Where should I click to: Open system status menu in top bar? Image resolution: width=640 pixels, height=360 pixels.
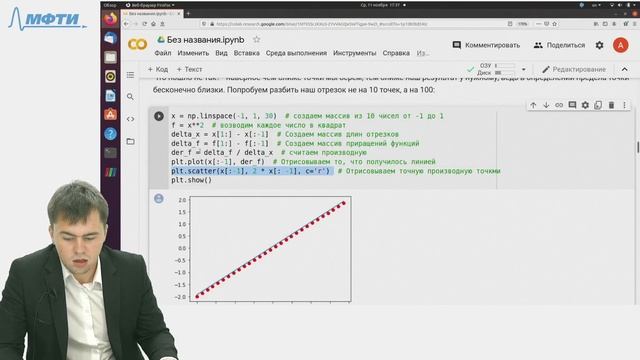click(623, 5)
